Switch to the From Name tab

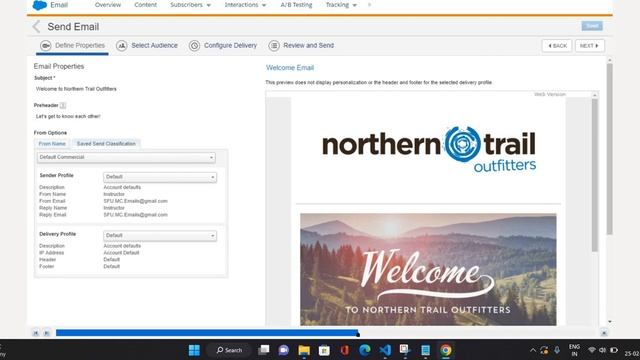click(52, 144)
